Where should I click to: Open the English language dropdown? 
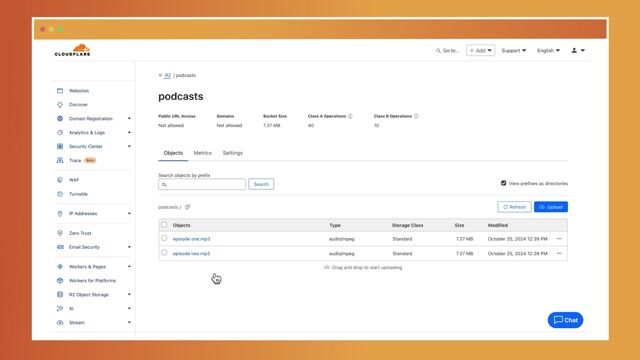(548, 51)
